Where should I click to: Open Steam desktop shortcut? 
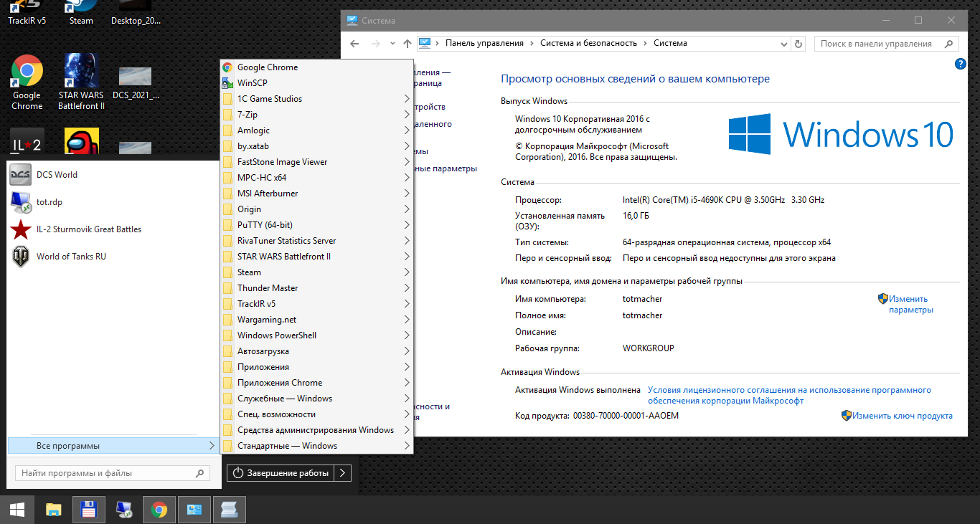(x=81, y=13)
